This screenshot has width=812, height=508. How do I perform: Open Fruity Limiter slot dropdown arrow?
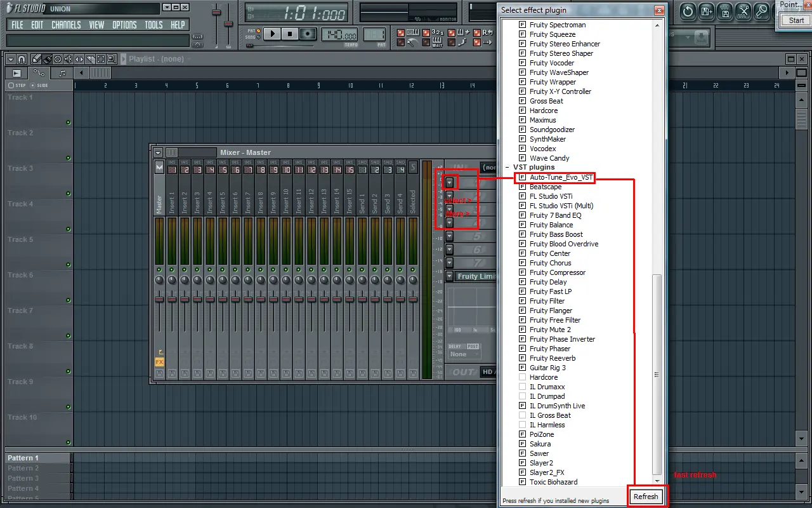coord(449,276)
